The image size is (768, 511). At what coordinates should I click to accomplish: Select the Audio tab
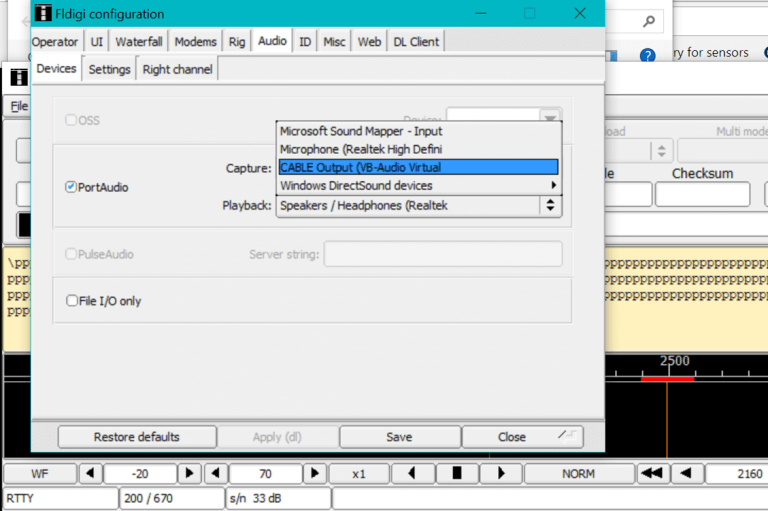(272, 41)
